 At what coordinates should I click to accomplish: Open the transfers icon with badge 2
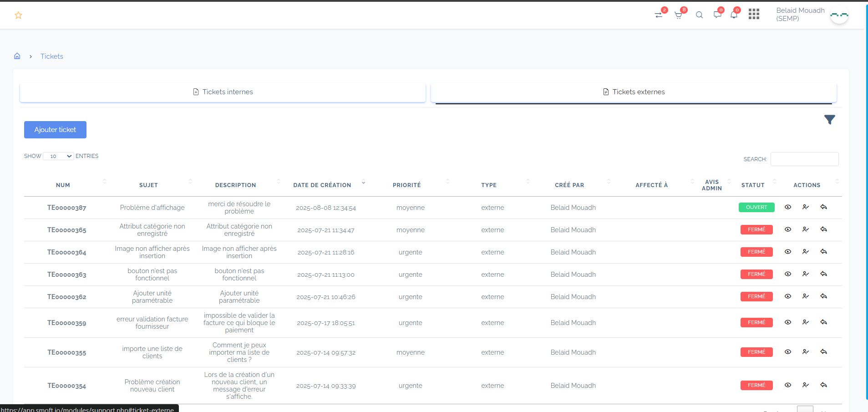[659, 15]
